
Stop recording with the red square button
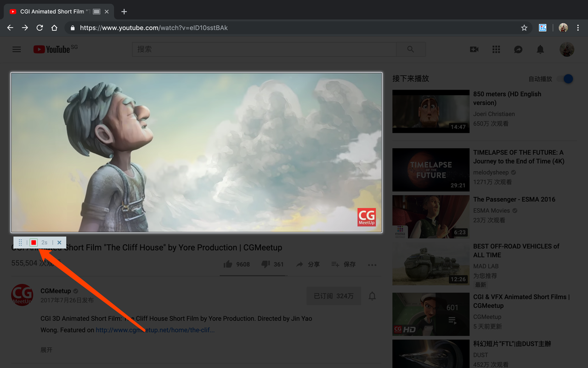tap(34, 242)
